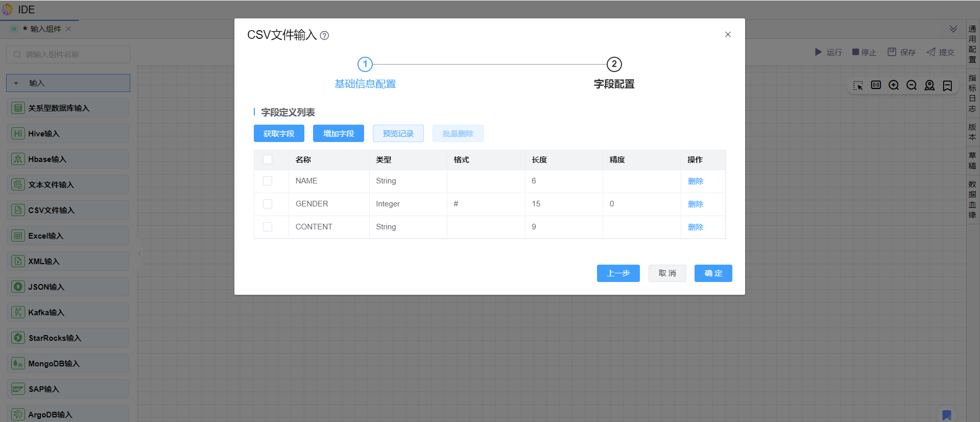The height and width of the screenshot is (422, 980).
Task: Toggle the select-all checkbox in table header
Action: tap(268, 159)
